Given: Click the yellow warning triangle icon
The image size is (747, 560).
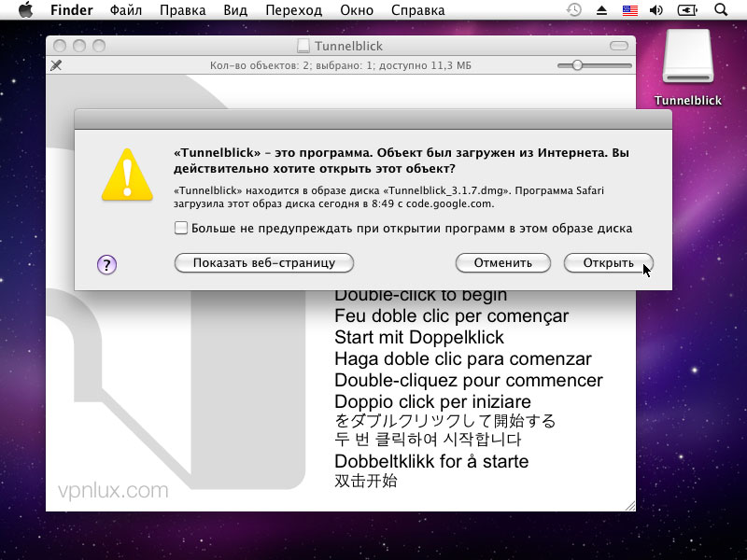Looking at the screenshot, I should (x=127, y=175).
